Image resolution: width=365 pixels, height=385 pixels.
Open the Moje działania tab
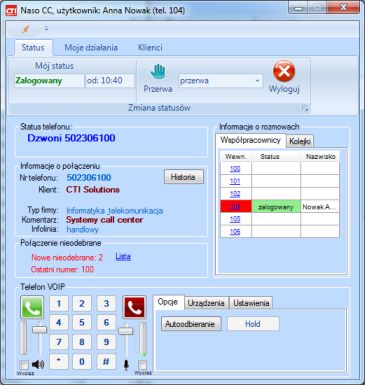(x=91, y=47)
